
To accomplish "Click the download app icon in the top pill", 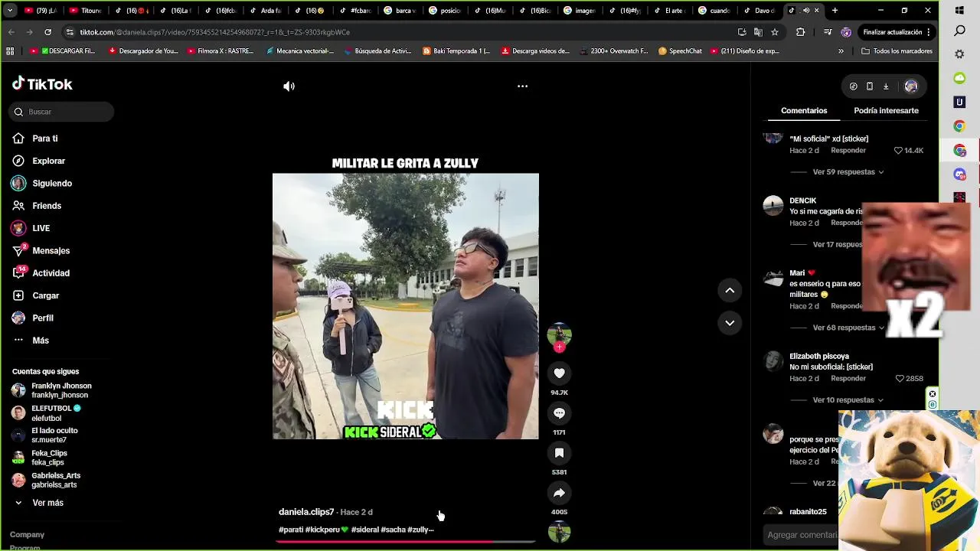I will pyautogui.click(x=886, y=86).
